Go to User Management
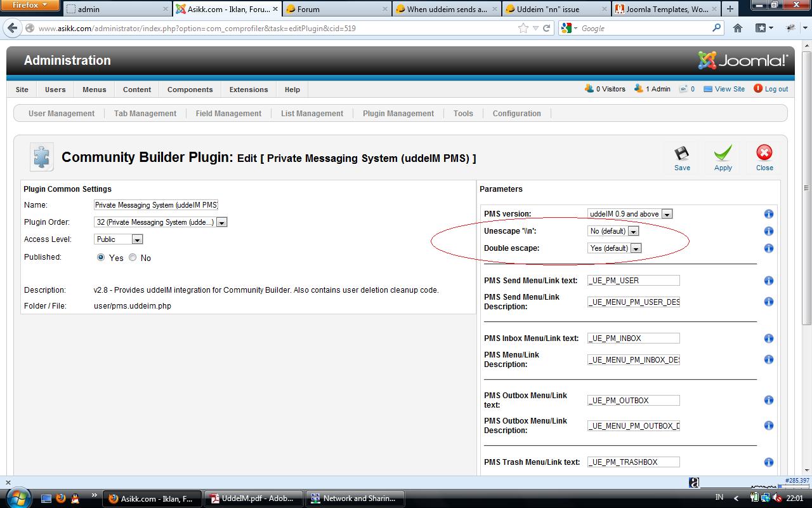Viewport: 812px width, 508px height. (x=62, y=114)
